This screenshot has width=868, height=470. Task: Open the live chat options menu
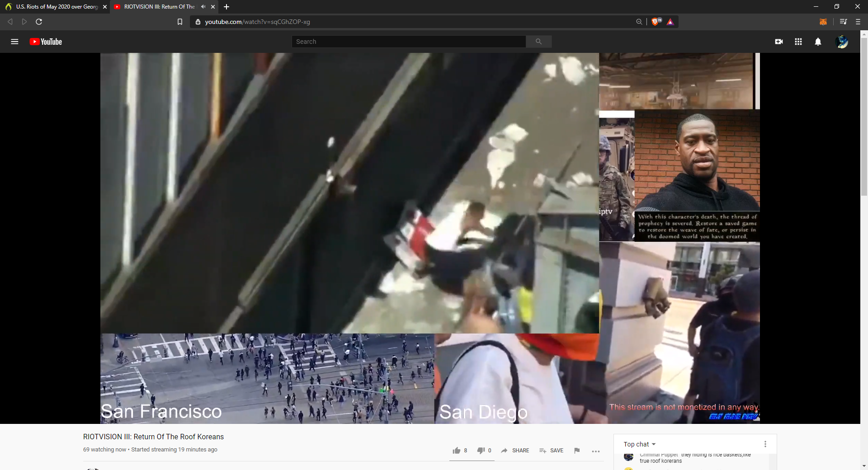pos(765,444)
